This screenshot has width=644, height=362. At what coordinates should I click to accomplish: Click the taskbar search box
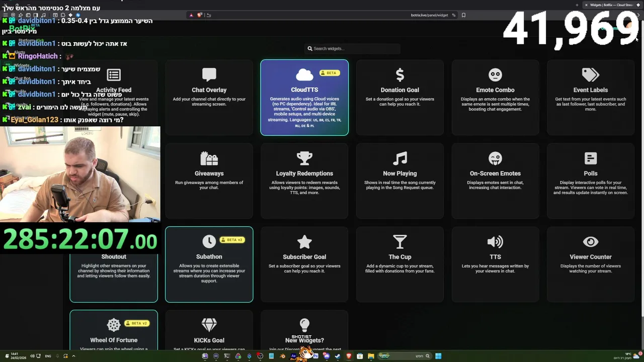click(405, 356)
